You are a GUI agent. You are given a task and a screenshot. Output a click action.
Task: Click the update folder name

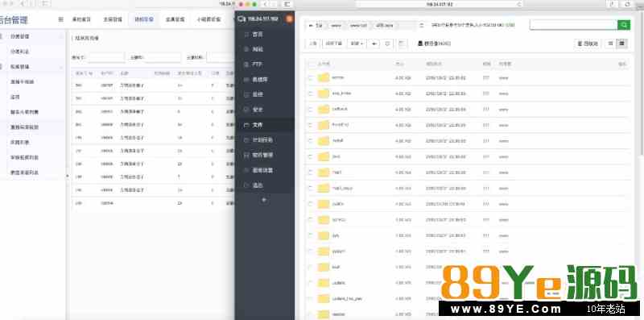338,283
